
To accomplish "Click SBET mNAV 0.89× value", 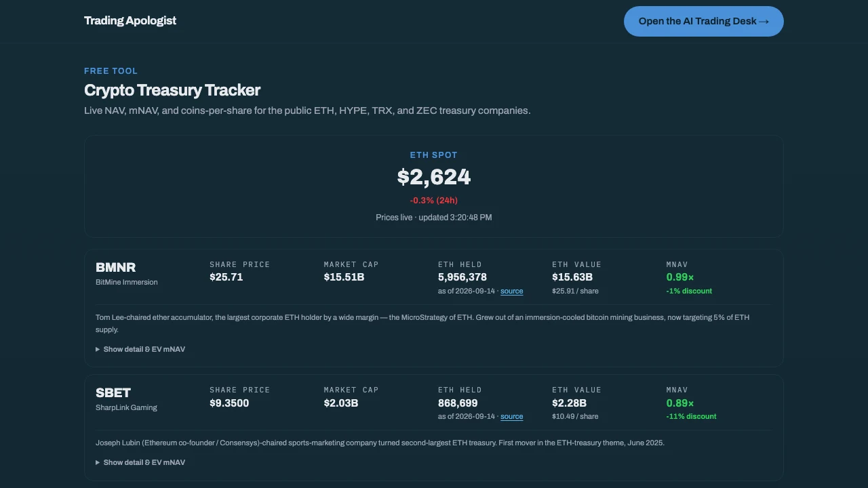I will coord(680,403).
